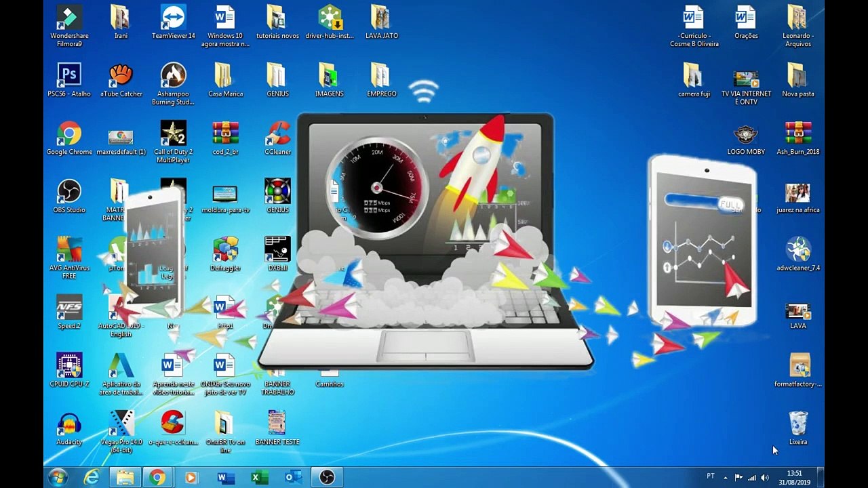
Task: Open the 'Windows 10 agora mostra' Word document
Action: pos(225,26)
